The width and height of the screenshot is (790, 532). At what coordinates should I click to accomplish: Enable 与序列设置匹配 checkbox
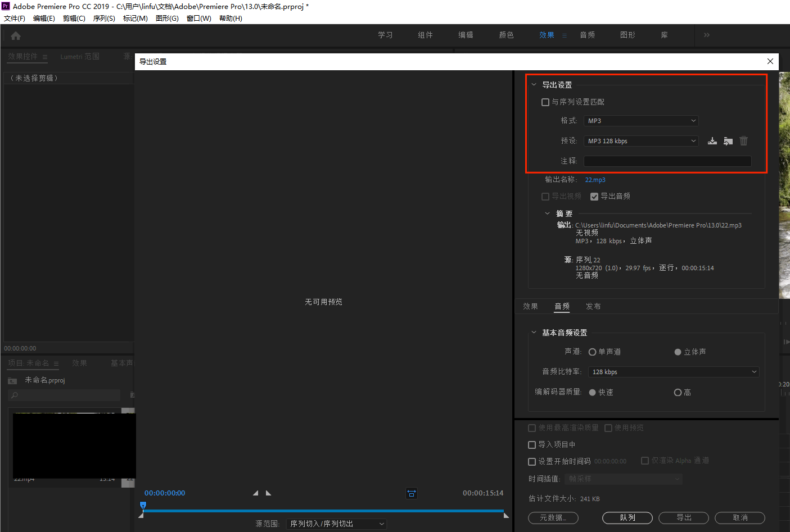coord(545,102)
